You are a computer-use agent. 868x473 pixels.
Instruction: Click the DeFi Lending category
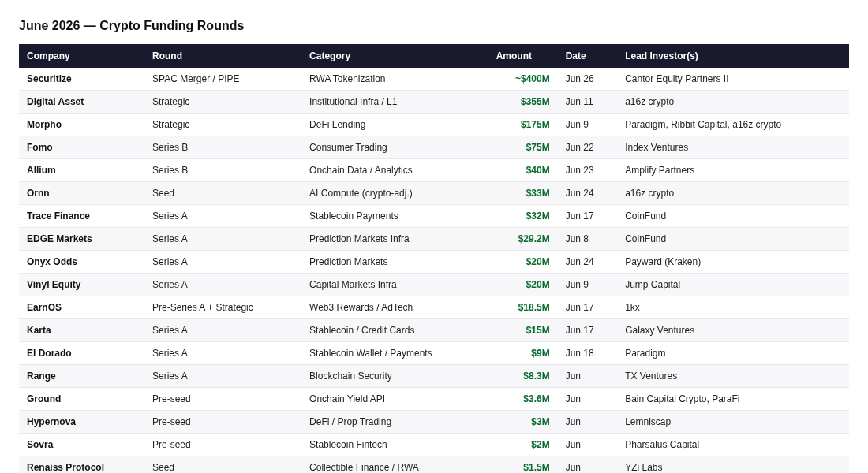click(x=337, y=125)
